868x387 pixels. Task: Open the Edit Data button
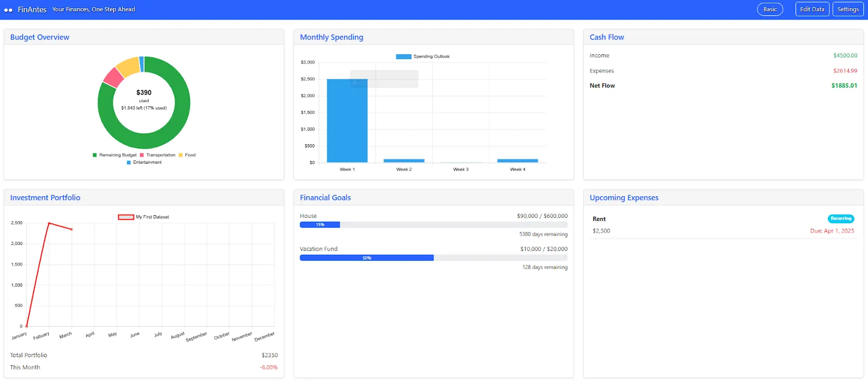812,9
